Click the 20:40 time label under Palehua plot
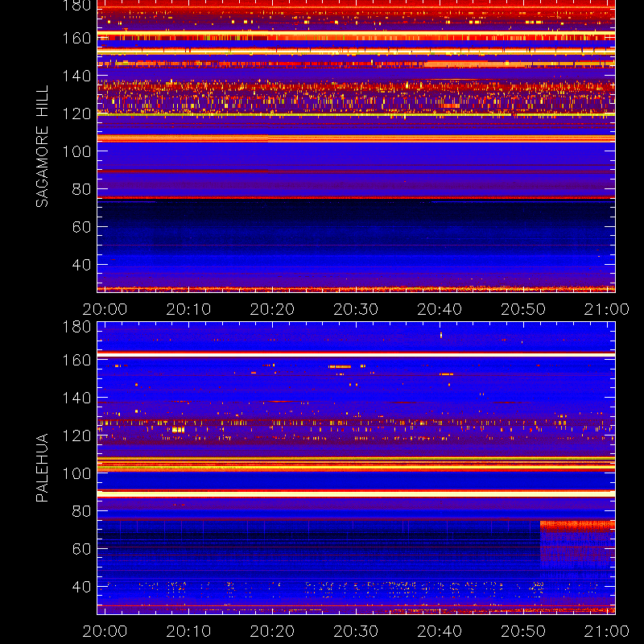Image resolution: width=644 pixels, height=644 pixels. [x=440, y=631]
